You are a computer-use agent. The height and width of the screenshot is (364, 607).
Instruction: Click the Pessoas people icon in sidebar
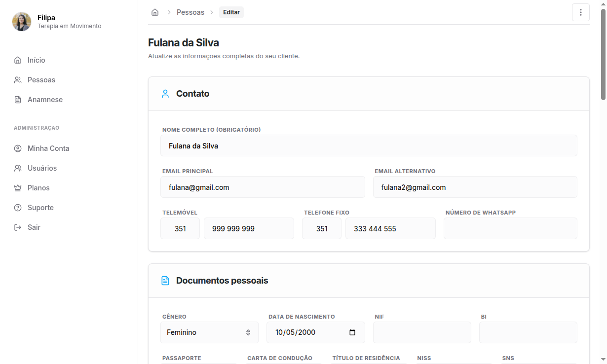point(18,80)
